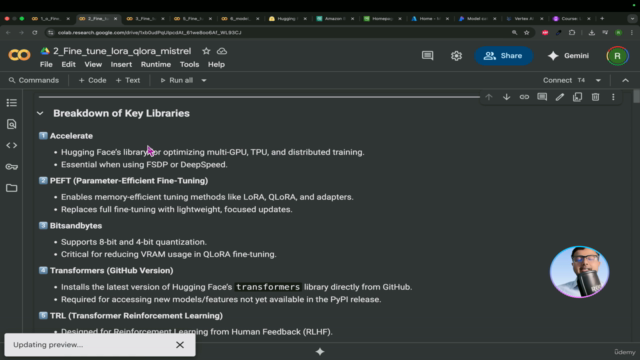640x360 pixels.
Task: Move cell up arrow
Action: pos(489,97)
